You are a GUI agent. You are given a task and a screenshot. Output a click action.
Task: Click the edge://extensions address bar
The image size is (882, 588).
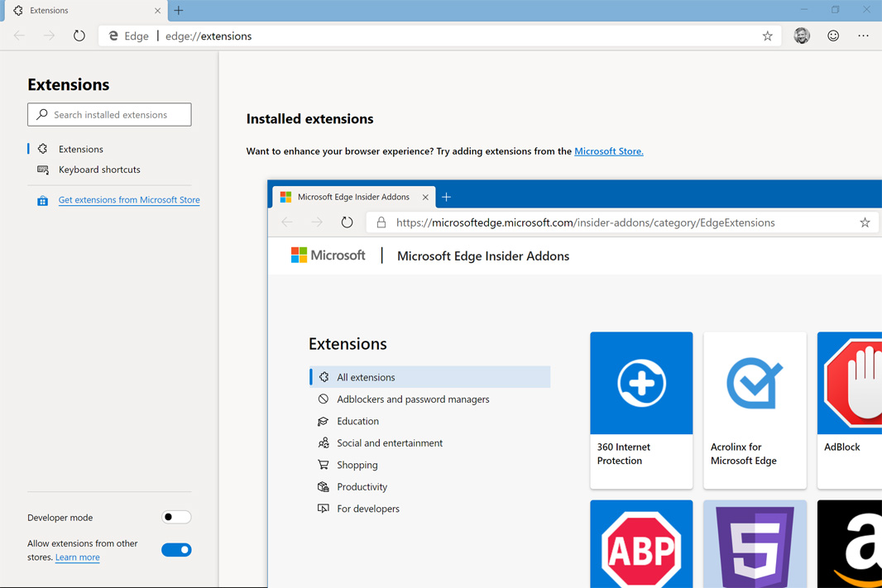(x=455, y=36)
